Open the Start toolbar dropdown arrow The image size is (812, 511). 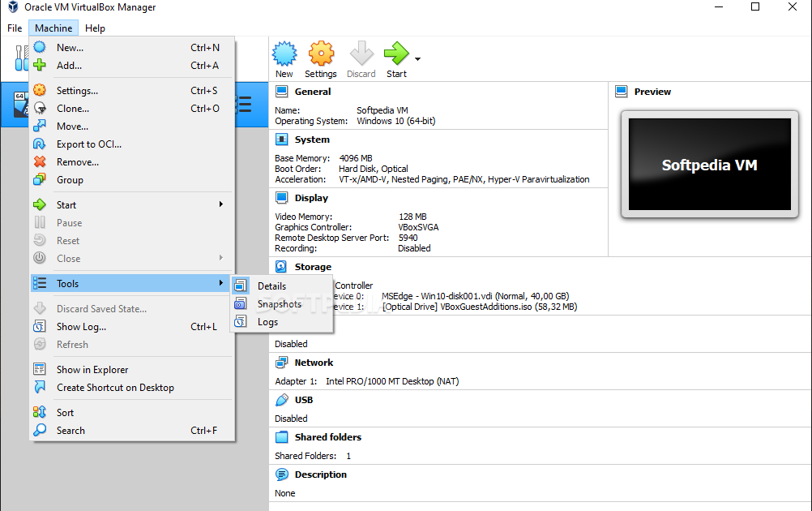point(417,59)
